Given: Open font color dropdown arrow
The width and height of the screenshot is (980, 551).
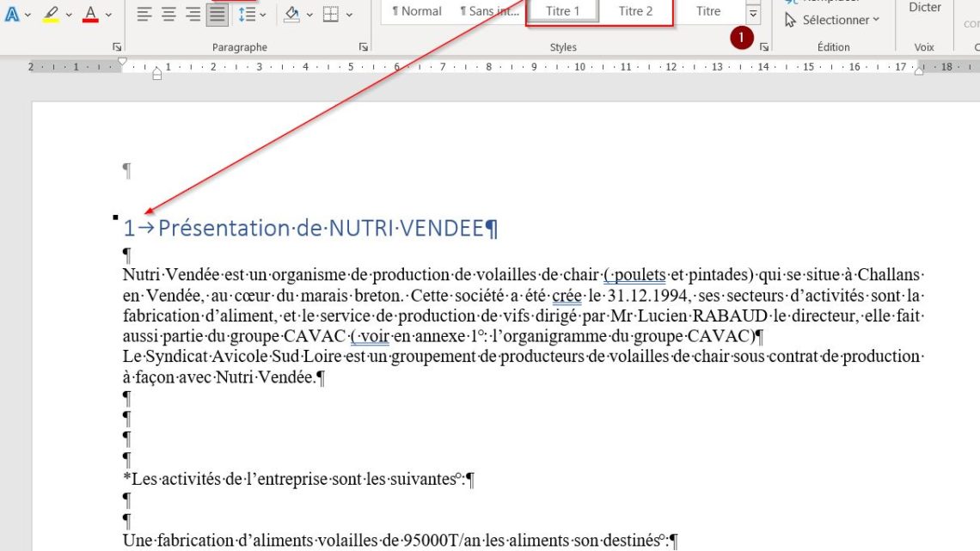Looking at the screenshot, I should (x=109, y=15).
